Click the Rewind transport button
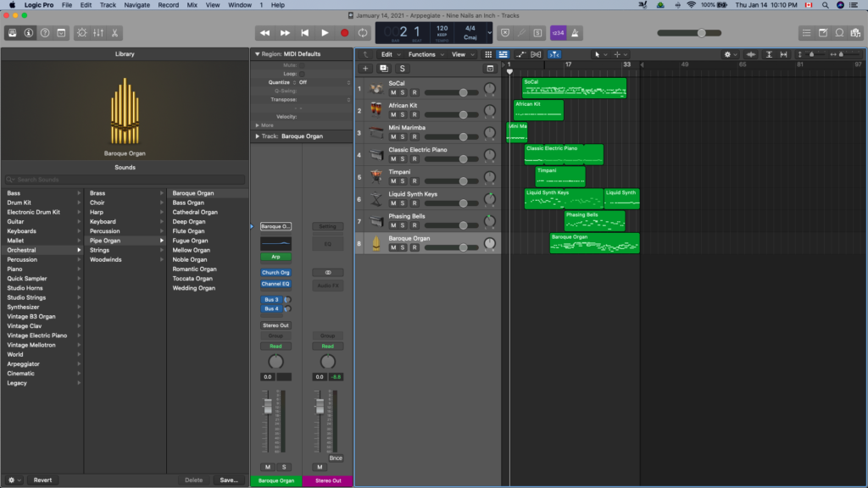The width and height of the screenshot is (868, 488). tap(264, 33)
